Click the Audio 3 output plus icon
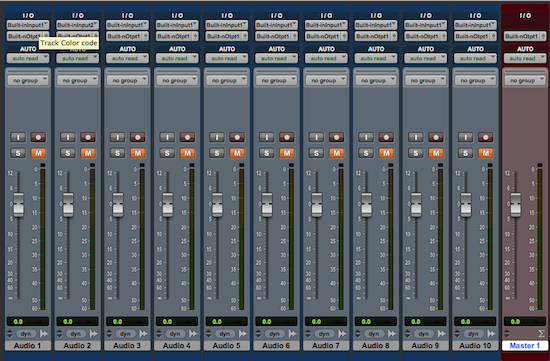Image resolution: width=550 pixels, height=361 pixels. [x=146, y=36]
